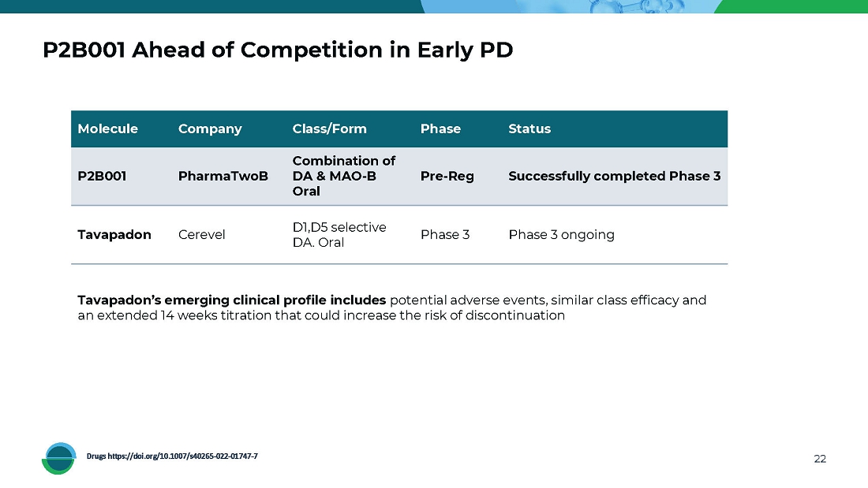Image resolution: width=868 pixels, height=488 pixels.
Task: Select the Tavapadon molecule cell
Action: click(x=114, y=234)
